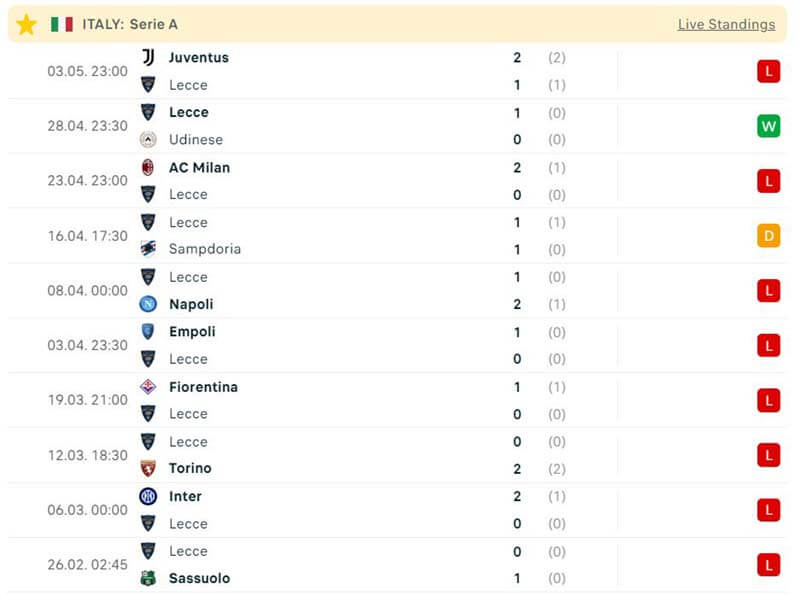Open the ITALY: Serie A league header

coord(130,24)
